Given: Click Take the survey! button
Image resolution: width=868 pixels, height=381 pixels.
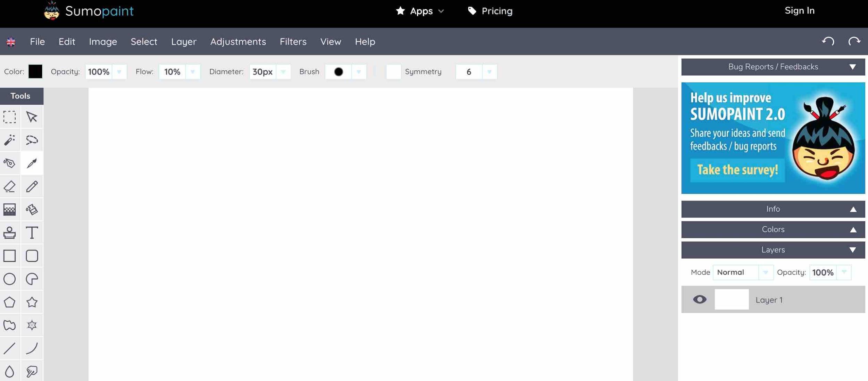Looking at the screenshot, I should click(737, 170).
